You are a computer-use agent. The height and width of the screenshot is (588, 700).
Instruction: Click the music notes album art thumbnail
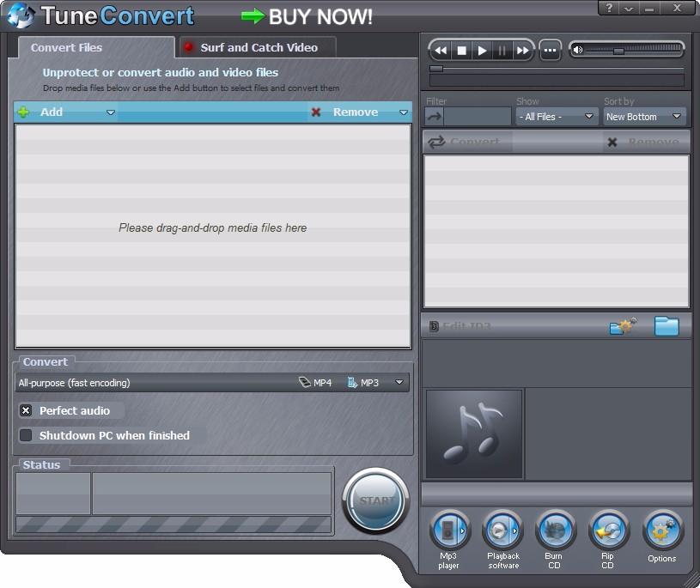[474, 434]
